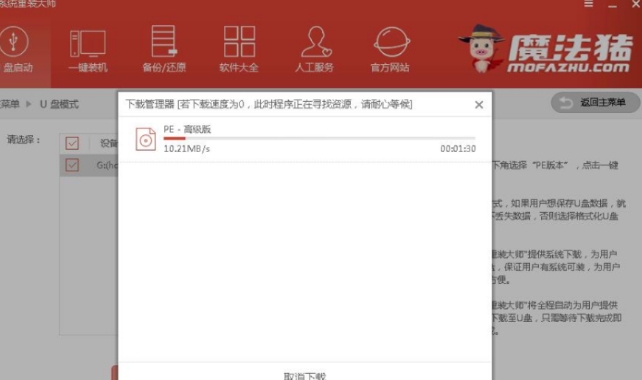This screenshot has width=642, height=380.
Task: Click U盘模式 in the breadcrumb
Action: (59, 104)
